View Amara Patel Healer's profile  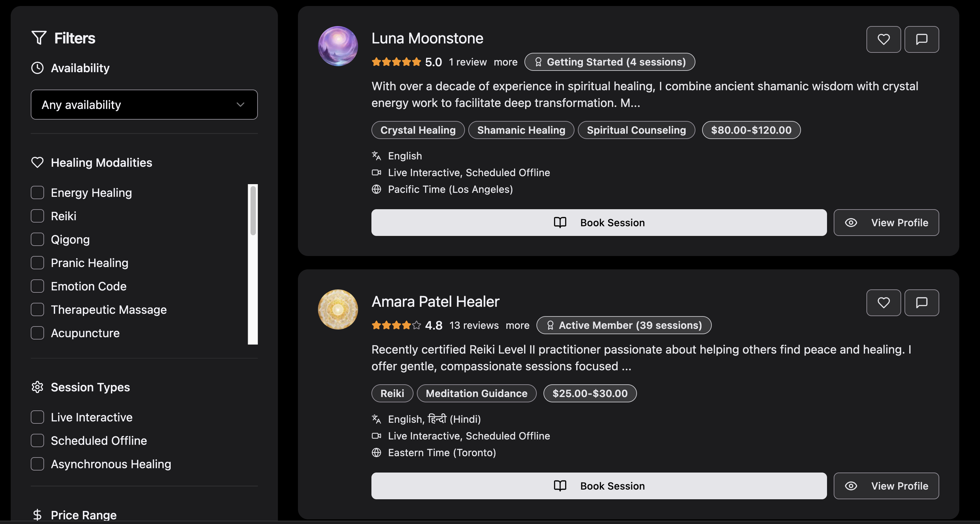(x=886, y=486)
